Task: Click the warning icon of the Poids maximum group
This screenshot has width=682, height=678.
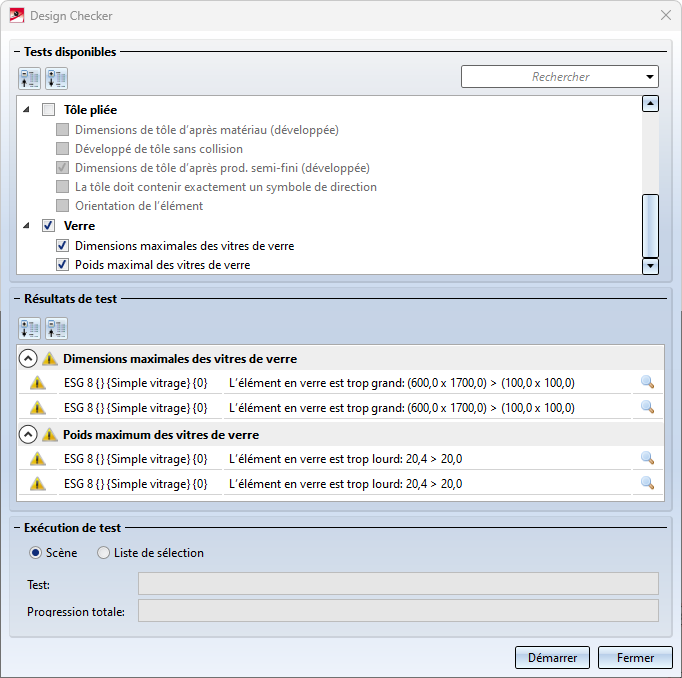Action: tap(50, 434)
